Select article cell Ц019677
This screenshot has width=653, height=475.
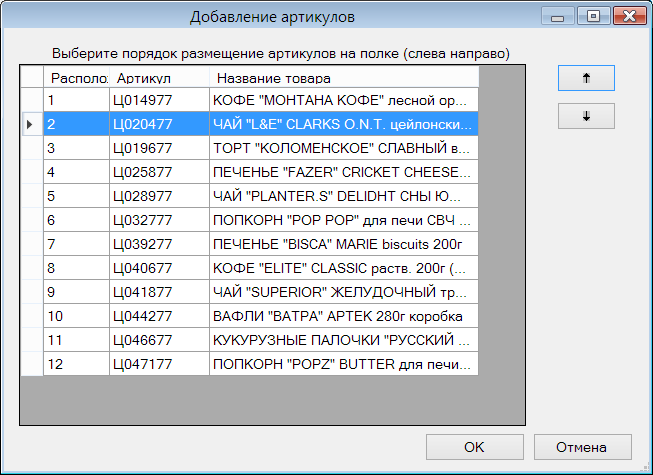coord(159,148)
